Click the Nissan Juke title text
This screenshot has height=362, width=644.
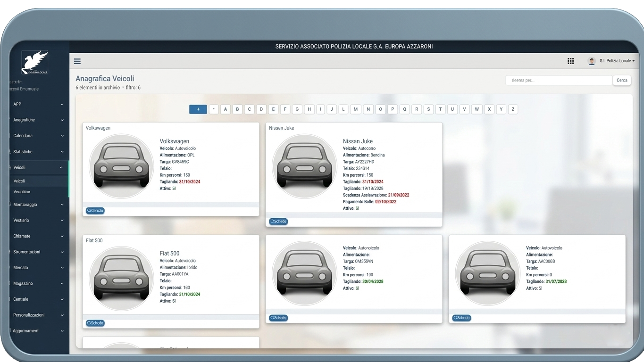358,141
